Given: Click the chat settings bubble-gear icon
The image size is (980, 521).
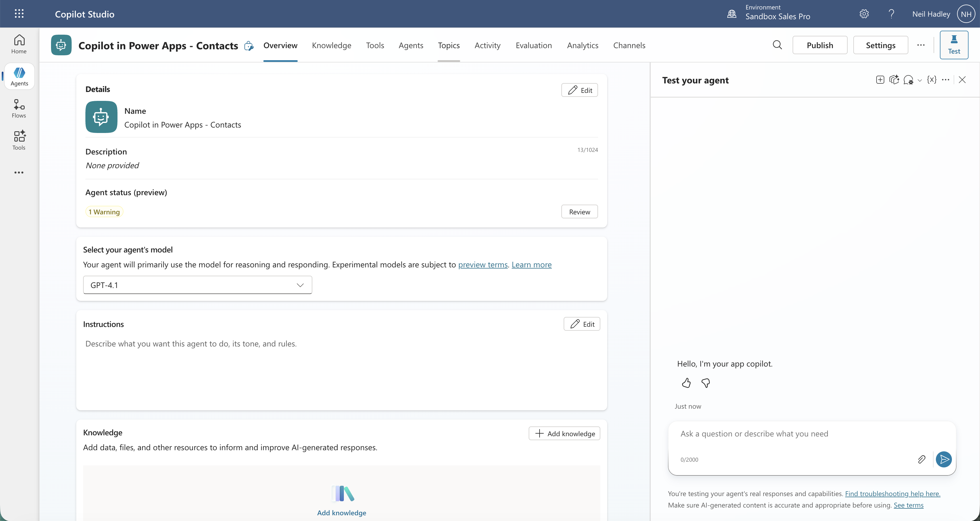Looking at the screenshot, I should click(908, 80).
